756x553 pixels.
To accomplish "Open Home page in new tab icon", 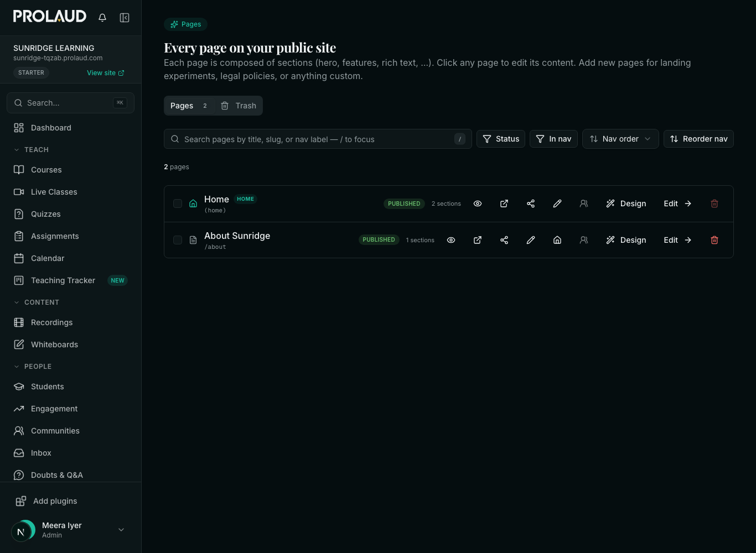I will [504, 204].
